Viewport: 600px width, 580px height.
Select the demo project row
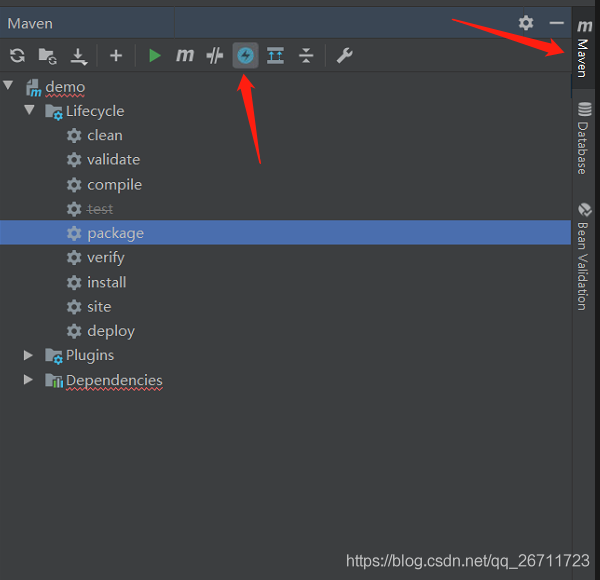[x=285, y=87]
